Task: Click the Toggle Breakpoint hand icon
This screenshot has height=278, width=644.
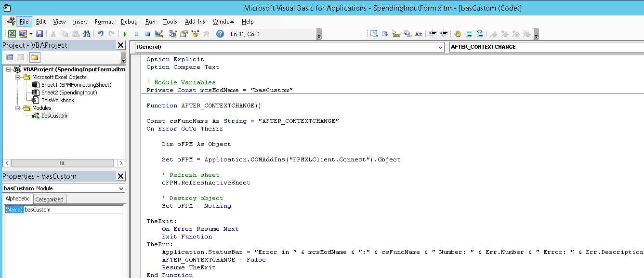Action: 457,34
